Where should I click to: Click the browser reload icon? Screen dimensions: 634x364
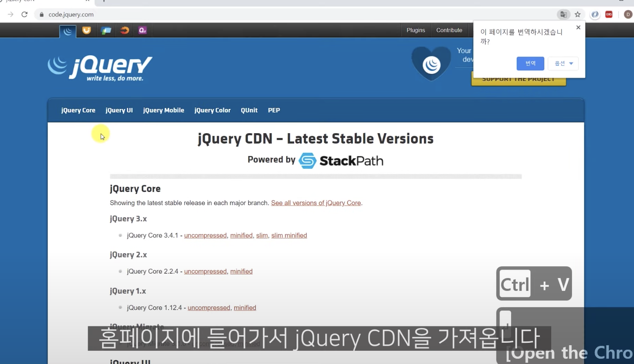[x=24, y=14]
